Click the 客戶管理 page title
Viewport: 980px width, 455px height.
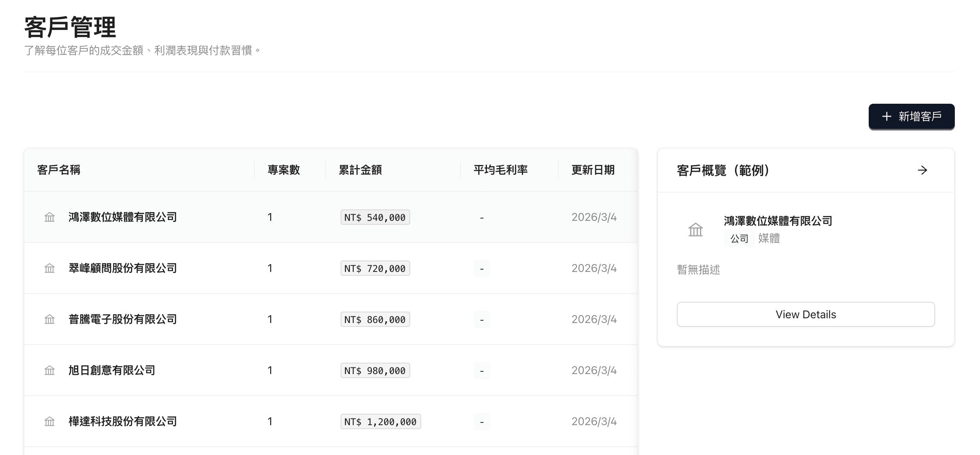70,27
